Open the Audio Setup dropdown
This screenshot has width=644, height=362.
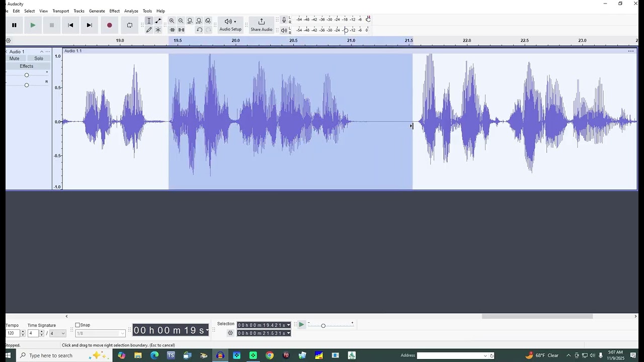[x=230, y=25]
